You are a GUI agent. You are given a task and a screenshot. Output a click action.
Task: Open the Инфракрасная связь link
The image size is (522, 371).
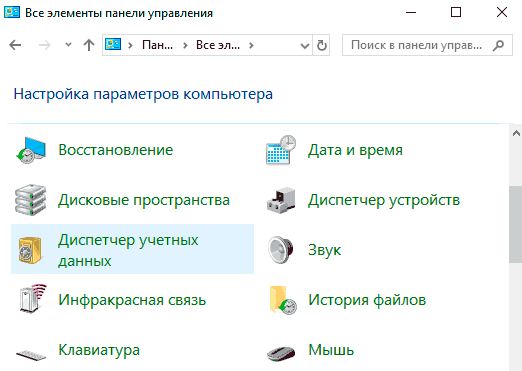click(x=132, y=300)
